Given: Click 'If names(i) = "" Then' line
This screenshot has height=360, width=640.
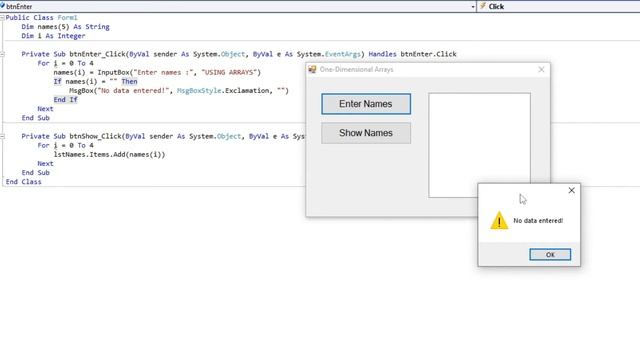Looking at the screenshot, I should (95, 81).
